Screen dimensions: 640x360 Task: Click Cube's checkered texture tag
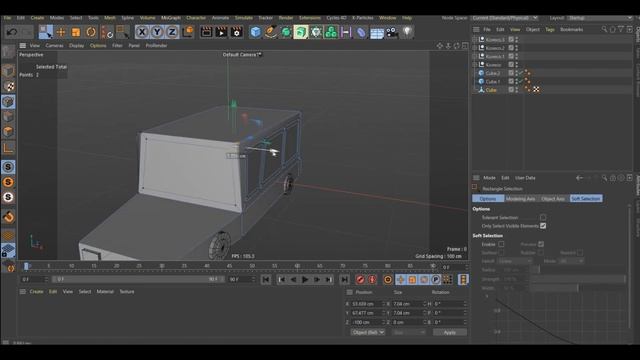pyautogui.click(x=536, y=89)
